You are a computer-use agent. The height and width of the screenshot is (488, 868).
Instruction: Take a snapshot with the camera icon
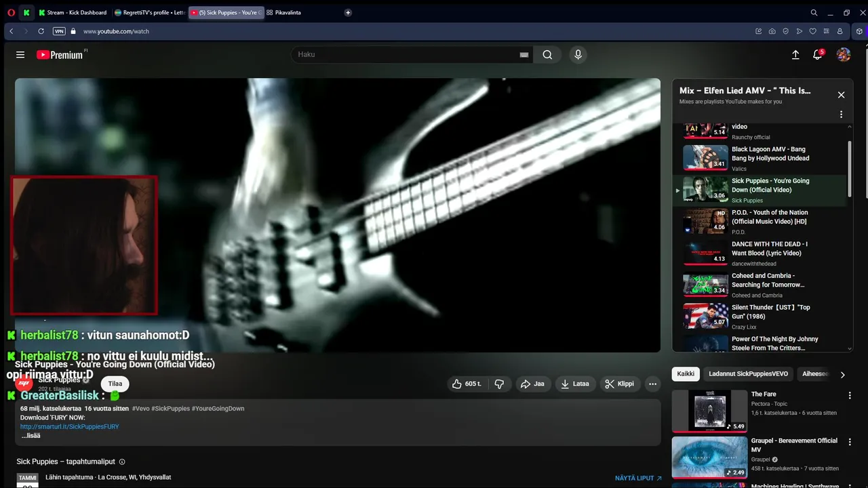[x=772, y=31]
